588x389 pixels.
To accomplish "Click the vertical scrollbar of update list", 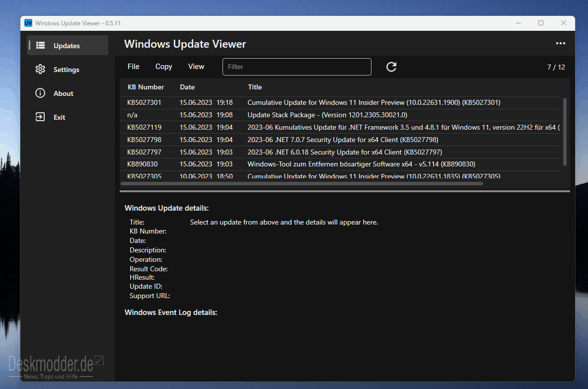I will (x=564, y=132).
